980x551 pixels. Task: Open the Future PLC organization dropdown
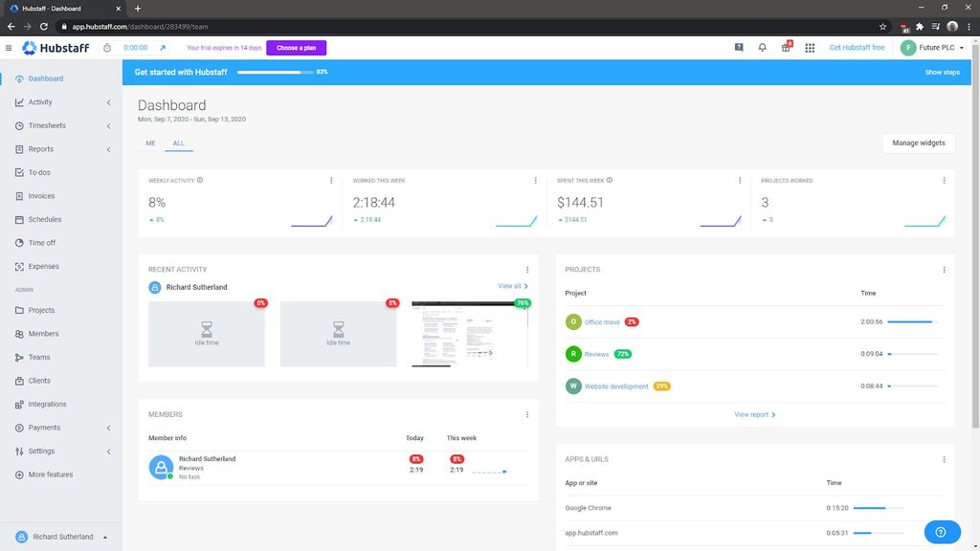click(x=936, y=46)
